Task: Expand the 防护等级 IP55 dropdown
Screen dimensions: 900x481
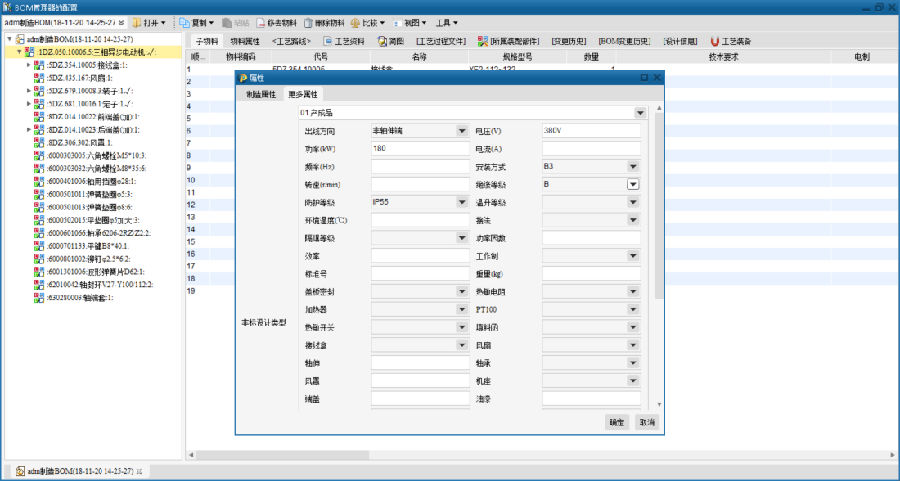Action: coord(462,202)
